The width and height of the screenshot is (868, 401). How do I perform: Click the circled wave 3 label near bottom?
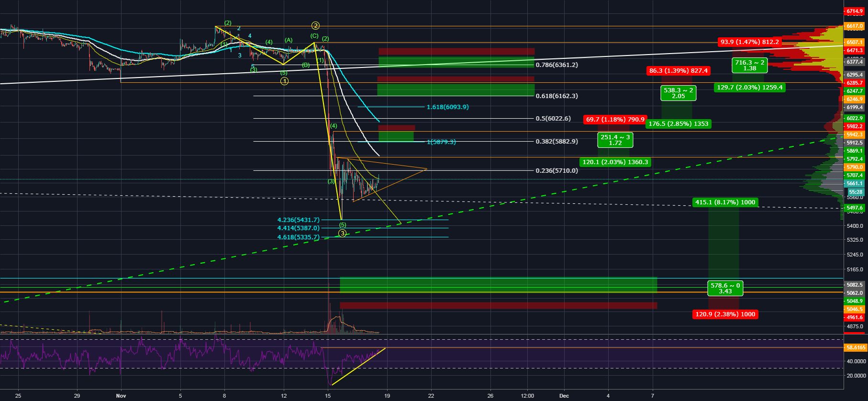coord(342,234)
